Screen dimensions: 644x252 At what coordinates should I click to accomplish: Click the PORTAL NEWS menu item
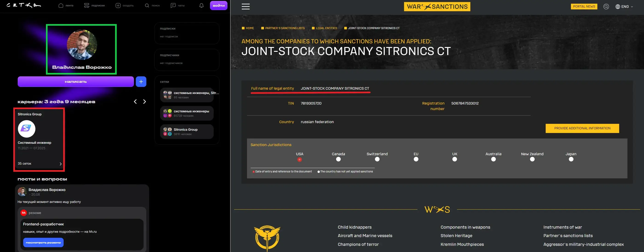pyautogui.click(x=584, y=6)
